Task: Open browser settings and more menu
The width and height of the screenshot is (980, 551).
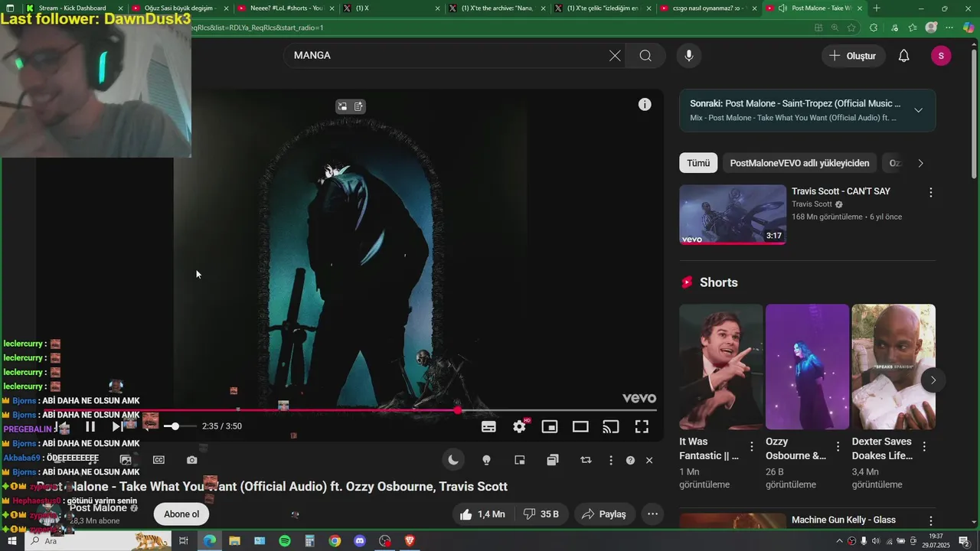Action: [949, 28]
